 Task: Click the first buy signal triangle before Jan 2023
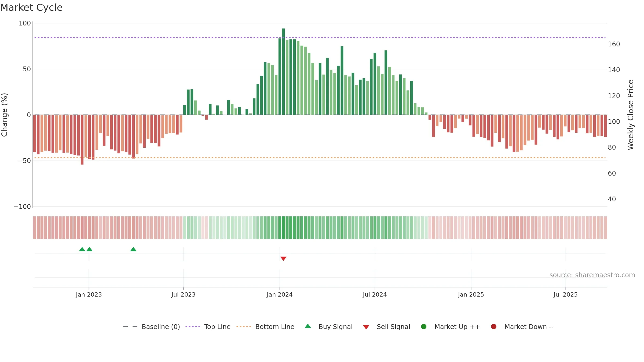(x=82, y=249)
